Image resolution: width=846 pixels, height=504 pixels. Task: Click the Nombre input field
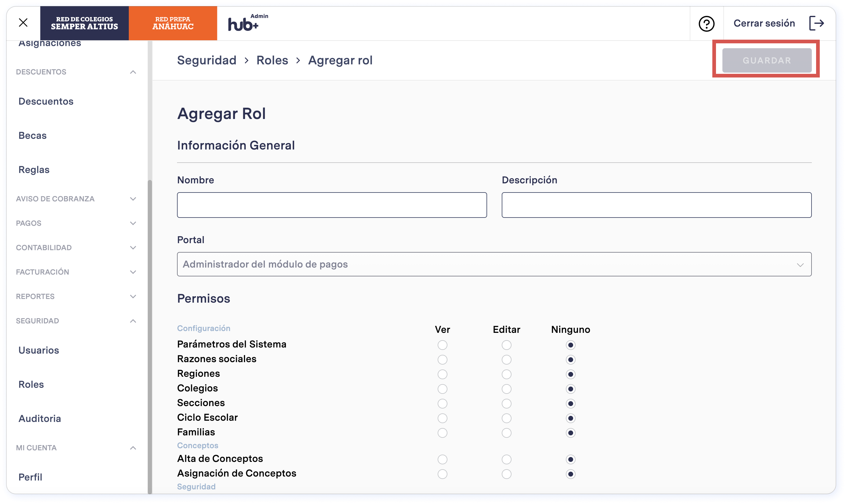332,204
